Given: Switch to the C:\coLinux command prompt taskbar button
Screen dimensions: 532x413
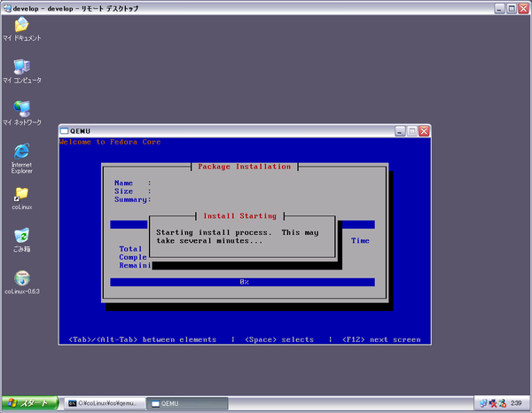Looking at the screenshot, I should tap(105, 403).
